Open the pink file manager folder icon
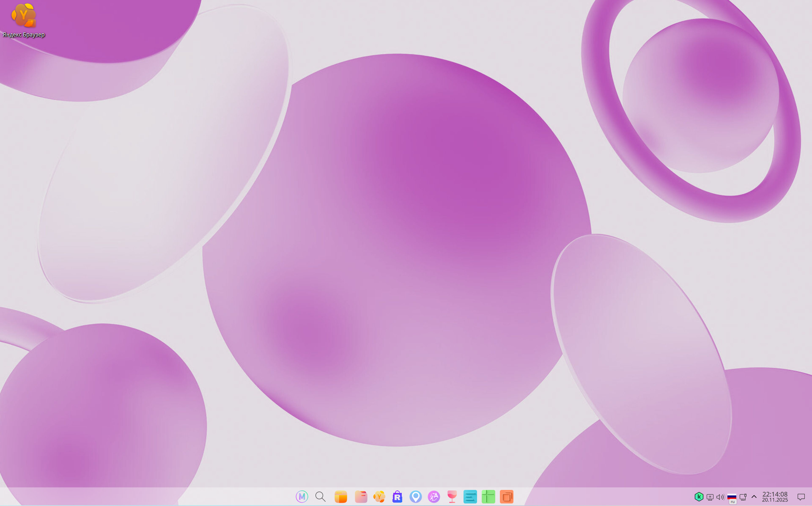Screen dimensions: 812x506 pos(361,497)
